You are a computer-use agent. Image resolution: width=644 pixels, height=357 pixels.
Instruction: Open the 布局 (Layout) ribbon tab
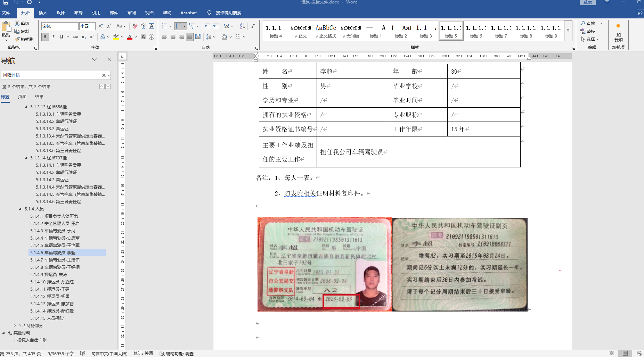click(x=79, y=13)
